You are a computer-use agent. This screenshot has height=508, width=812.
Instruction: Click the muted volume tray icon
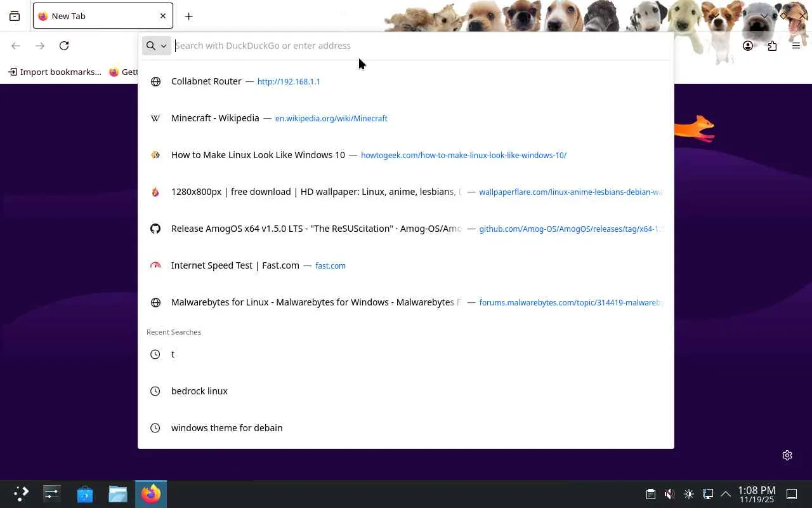(x=669, y=494)
